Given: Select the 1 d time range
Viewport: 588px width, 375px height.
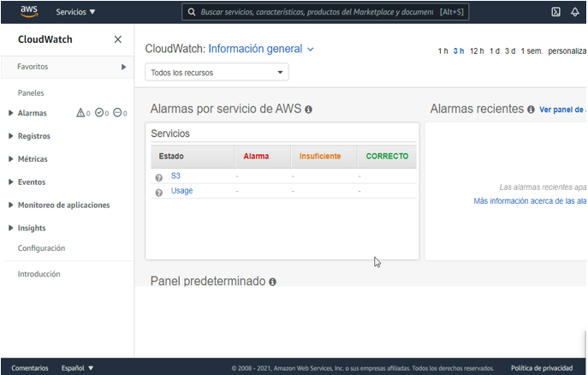Looking at the screenshot, I should click(x=495, y=51).
